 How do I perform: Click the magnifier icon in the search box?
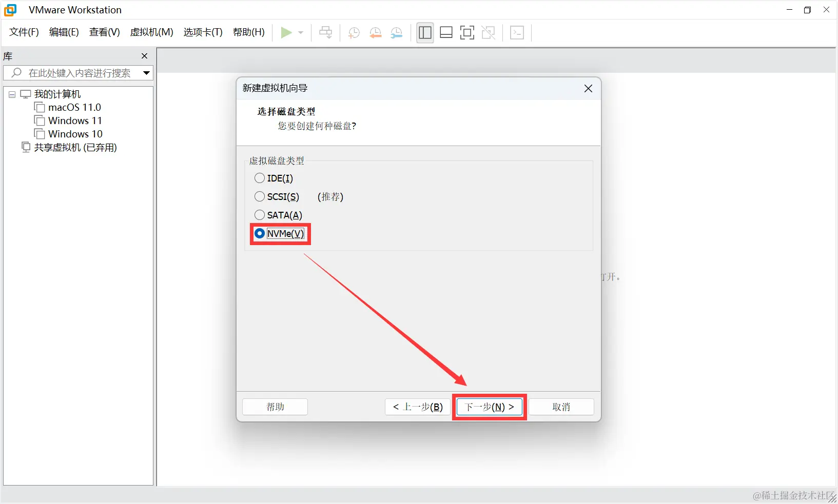click(x=16, y=73)
